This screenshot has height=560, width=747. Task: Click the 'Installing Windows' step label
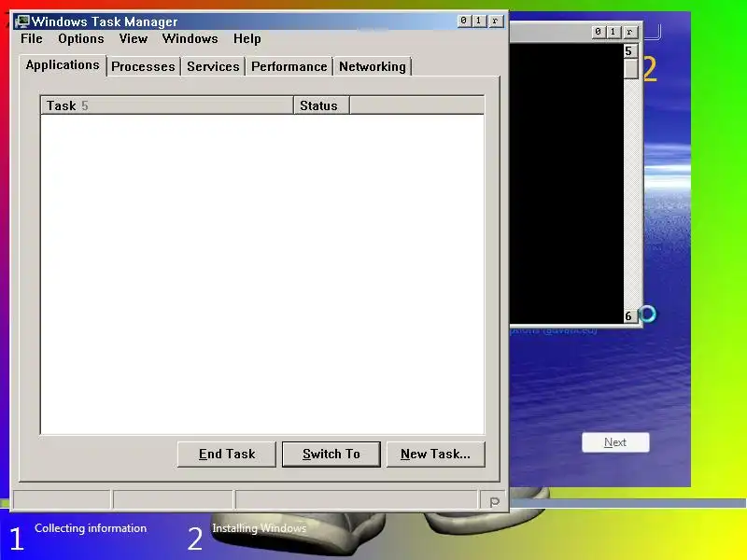pyautogui.click(x=260, y=528)
